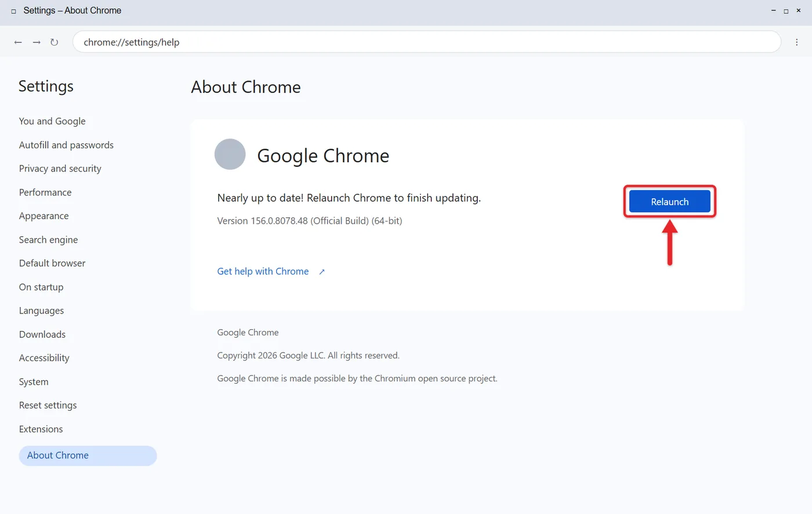Go to System settings
The width and height of the screenshot is (812, 514).
[x=34, y=382]
